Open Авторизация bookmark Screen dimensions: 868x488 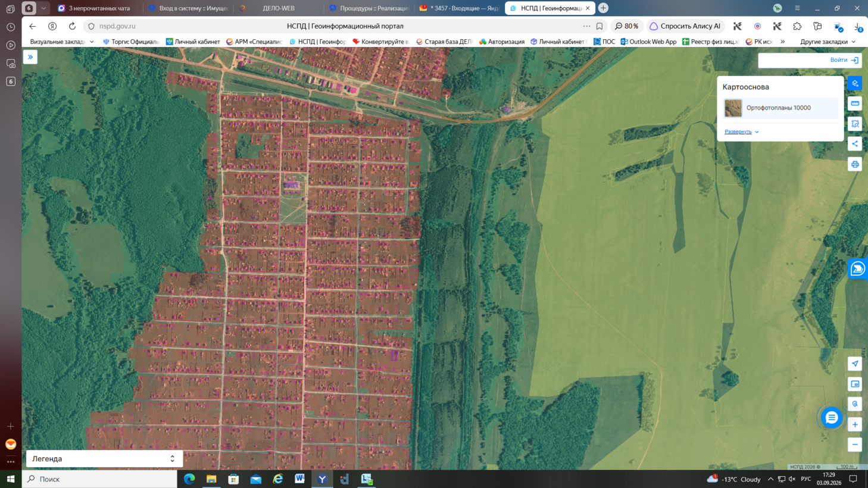pos(502,42)
